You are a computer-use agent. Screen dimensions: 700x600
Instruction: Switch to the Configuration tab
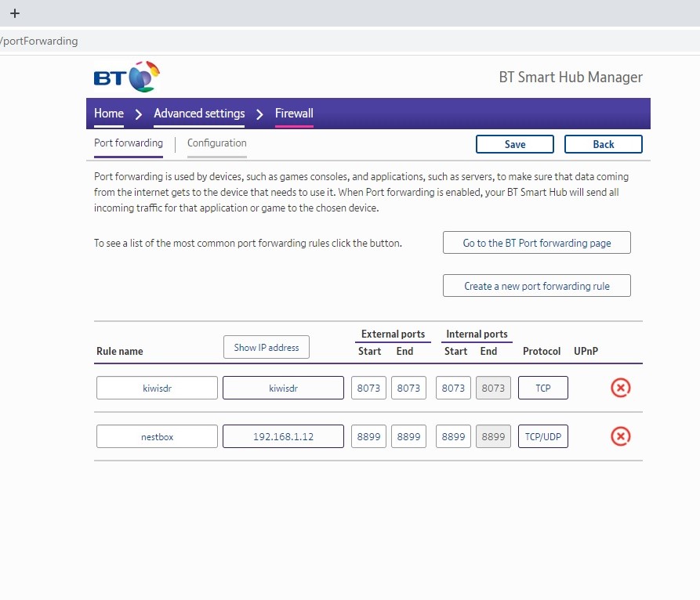[x=216, y=143]
